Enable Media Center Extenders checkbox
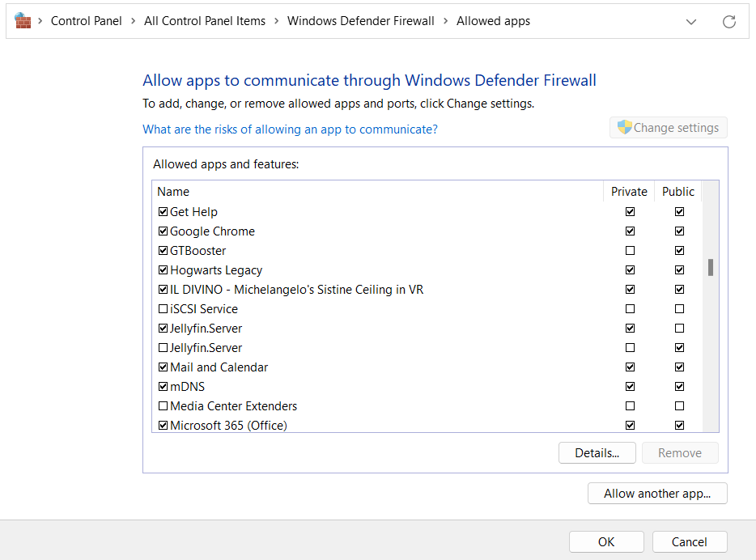Screen dimensions: 756x560 click(163, 406)
